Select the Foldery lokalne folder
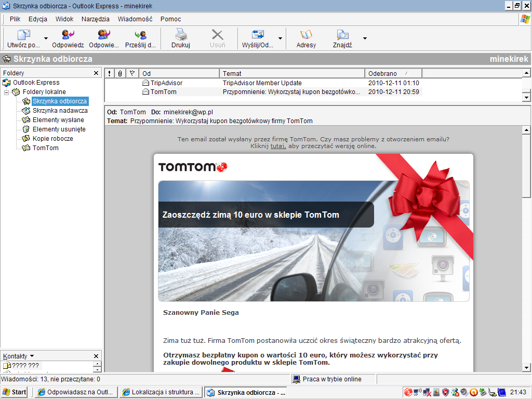Viewport: 532px width, 399px height. [44, 92]
